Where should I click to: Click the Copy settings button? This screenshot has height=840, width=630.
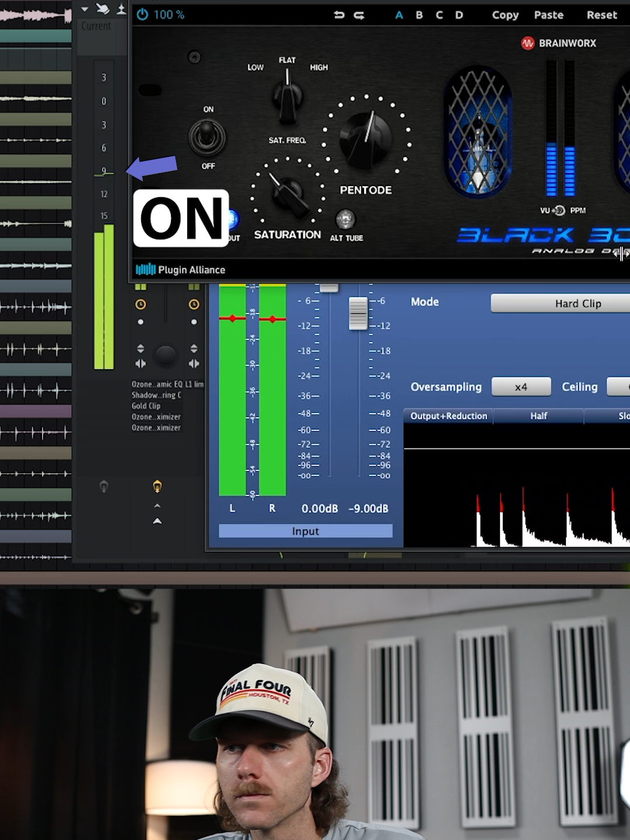pyautogui.click(x=505, y=15)
